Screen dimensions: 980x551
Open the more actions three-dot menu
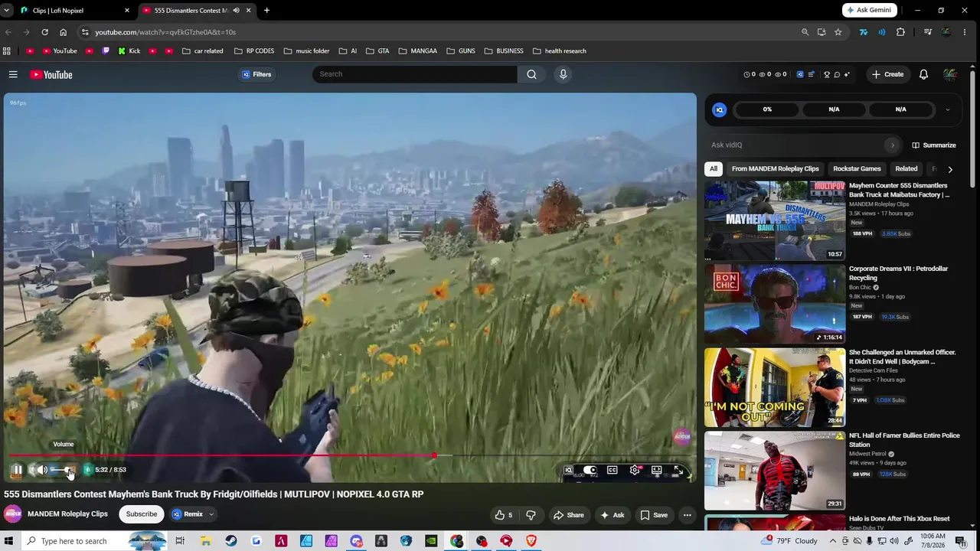tap(687, 515)
